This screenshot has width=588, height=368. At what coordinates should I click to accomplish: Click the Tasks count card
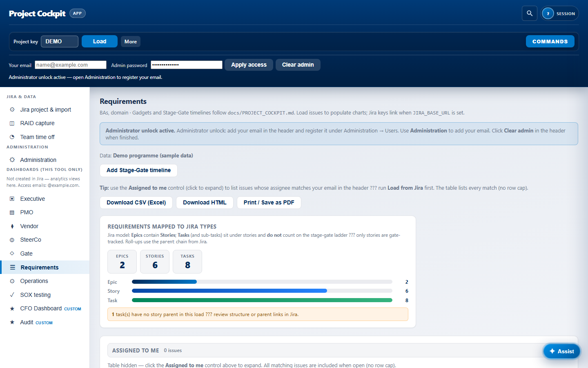click(187, 262)
